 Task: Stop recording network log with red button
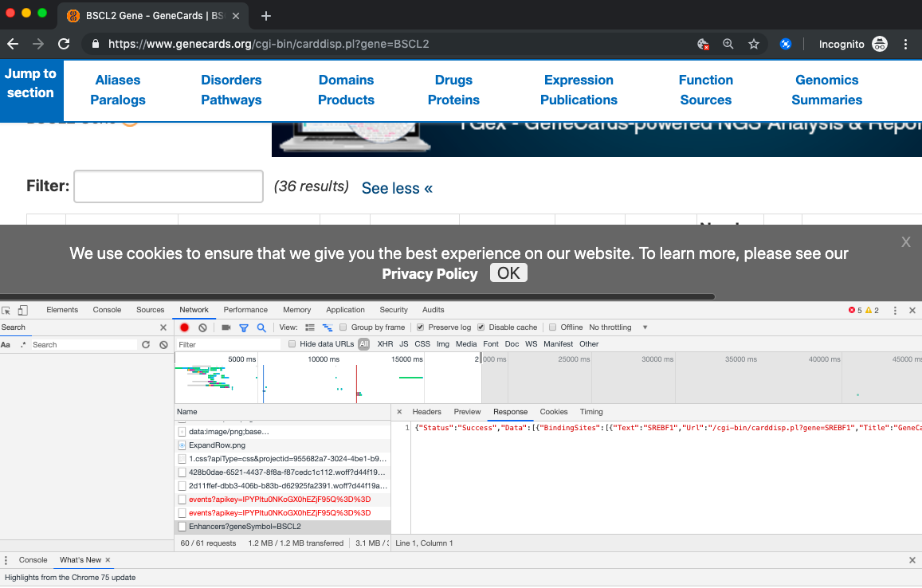pos(185,327)
